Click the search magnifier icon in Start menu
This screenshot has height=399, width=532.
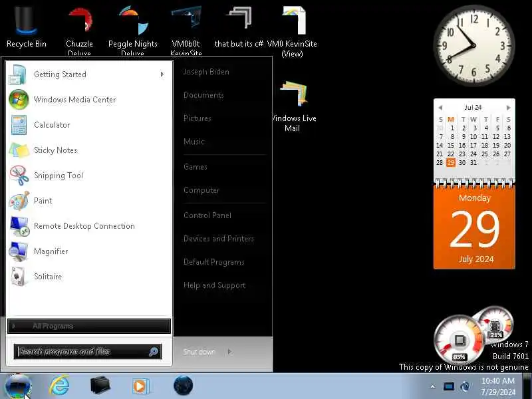tap(154, 352)
